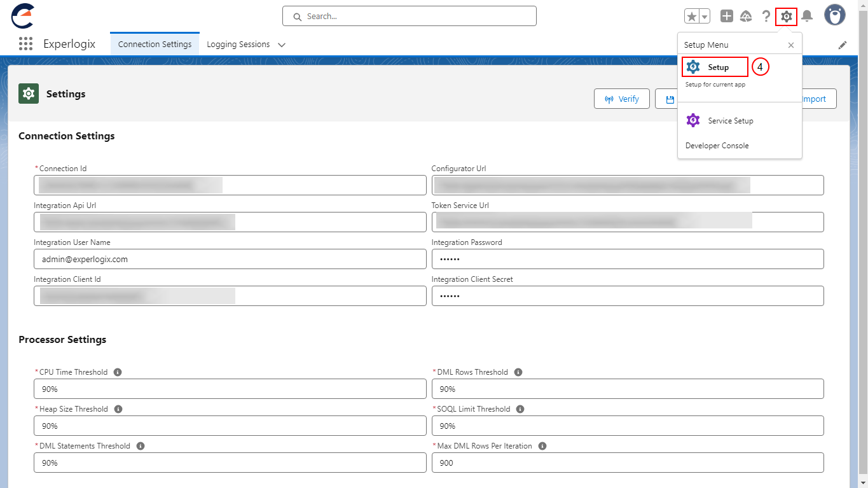
Task: Edit the CPU Time Threshold value
Action: [230, 389]
